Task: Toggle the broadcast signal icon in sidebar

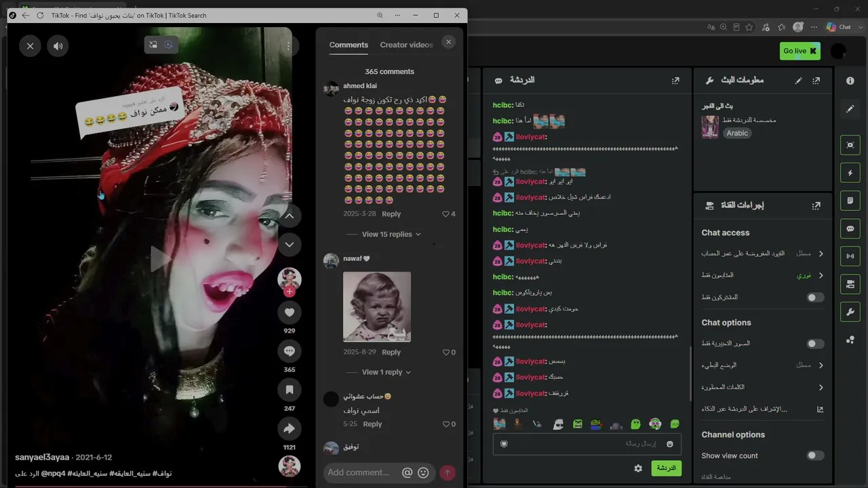Action: [850, 256]
